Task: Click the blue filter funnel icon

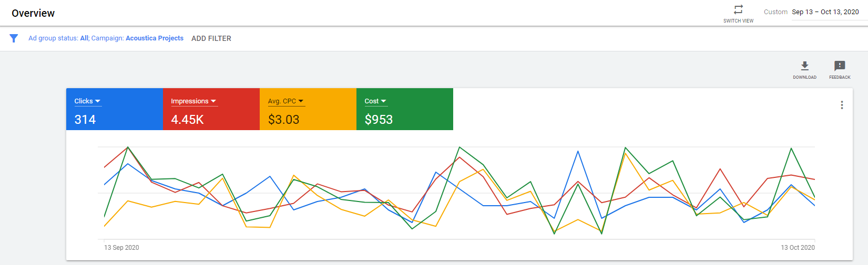Action: [x=14, y=38]
